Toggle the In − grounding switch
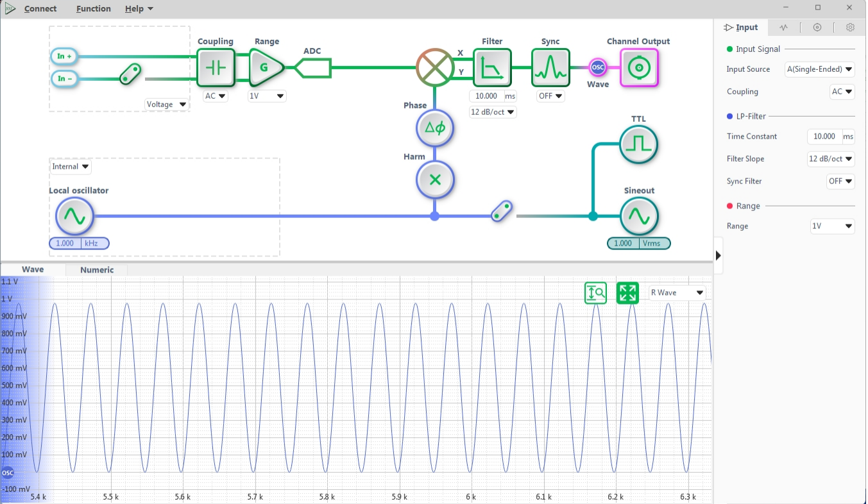This screenshot has width=868, height=504. point(130,74)
